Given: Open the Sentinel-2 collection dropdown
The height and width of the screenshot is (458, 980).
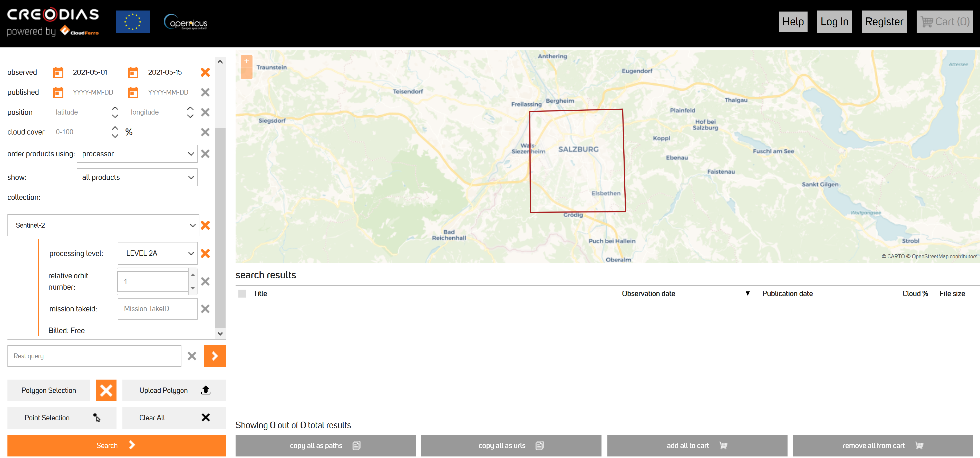Looking at the screenshot, I should 103,225.
